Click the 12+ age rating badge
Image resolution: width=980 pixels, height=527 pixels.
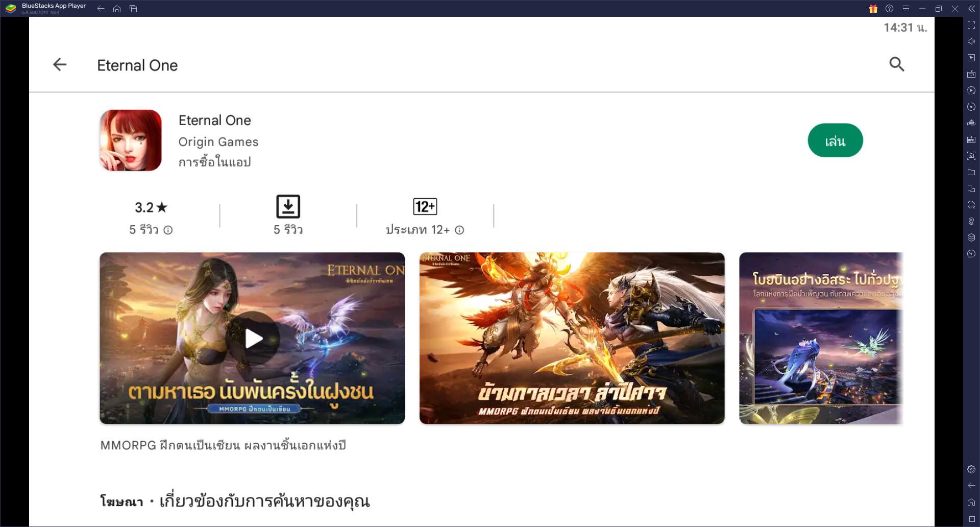(x=425, y=207)
